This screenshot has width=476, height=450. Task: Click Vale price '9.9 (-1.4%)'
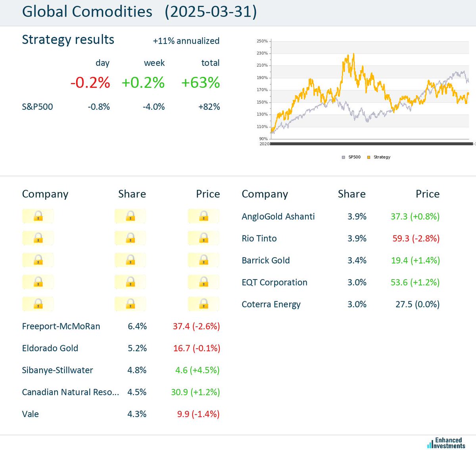point(198,414)
